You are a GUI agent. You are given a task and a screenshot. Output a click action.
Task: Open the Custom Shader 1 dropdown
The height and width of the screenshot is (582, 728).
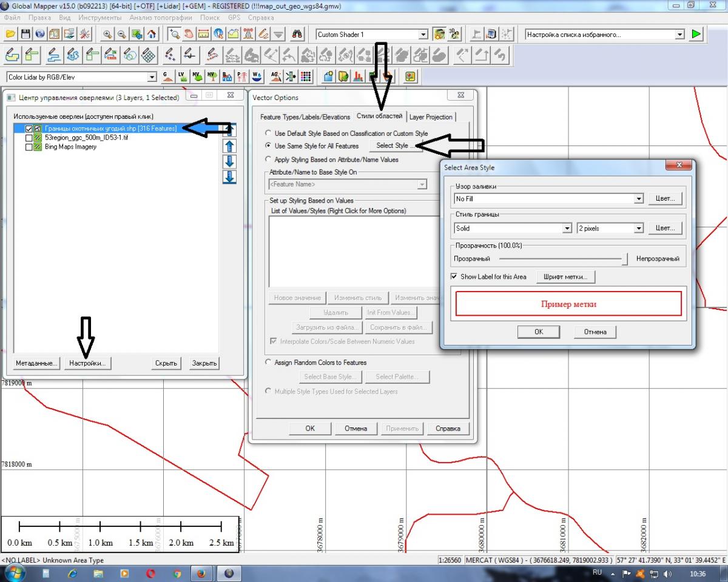423,35
